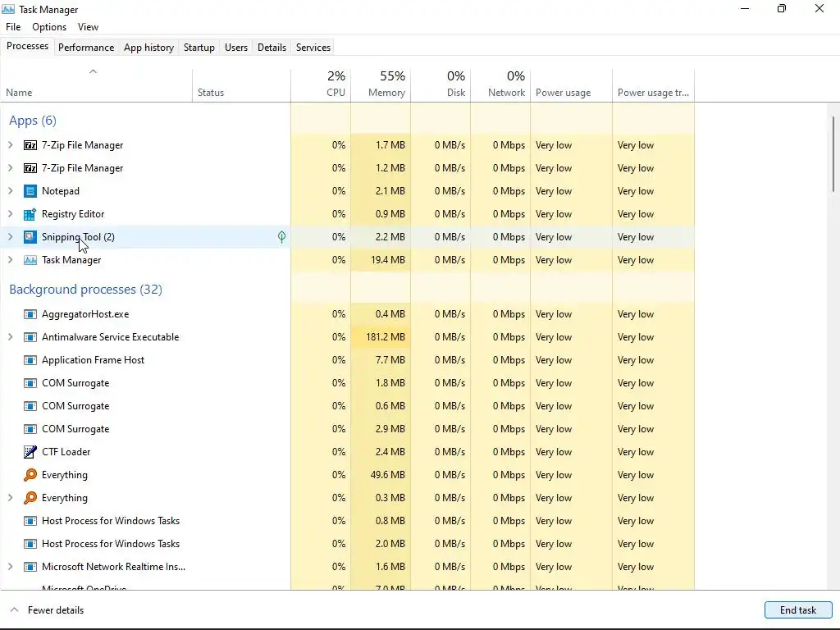Select the 19.4 MB memory cell

381,260
